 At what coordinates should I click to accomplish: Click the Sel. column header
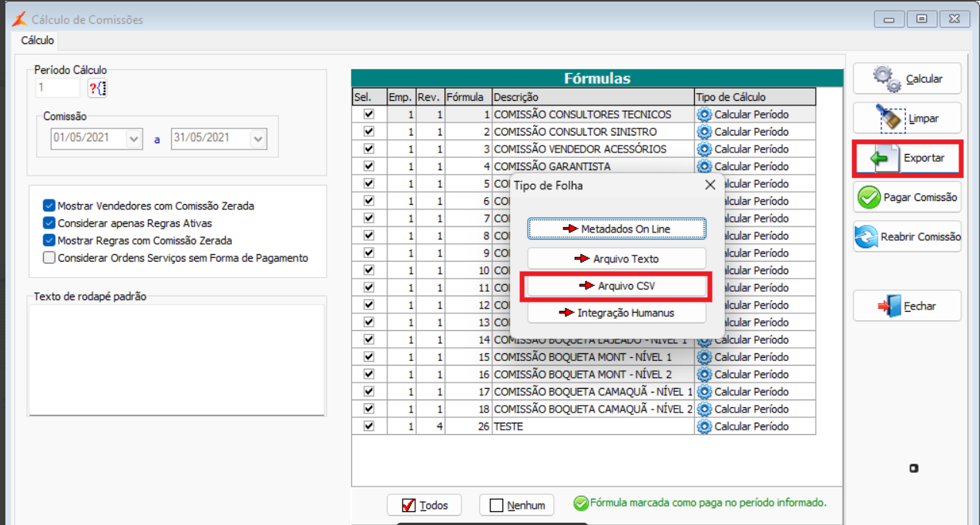369,97
